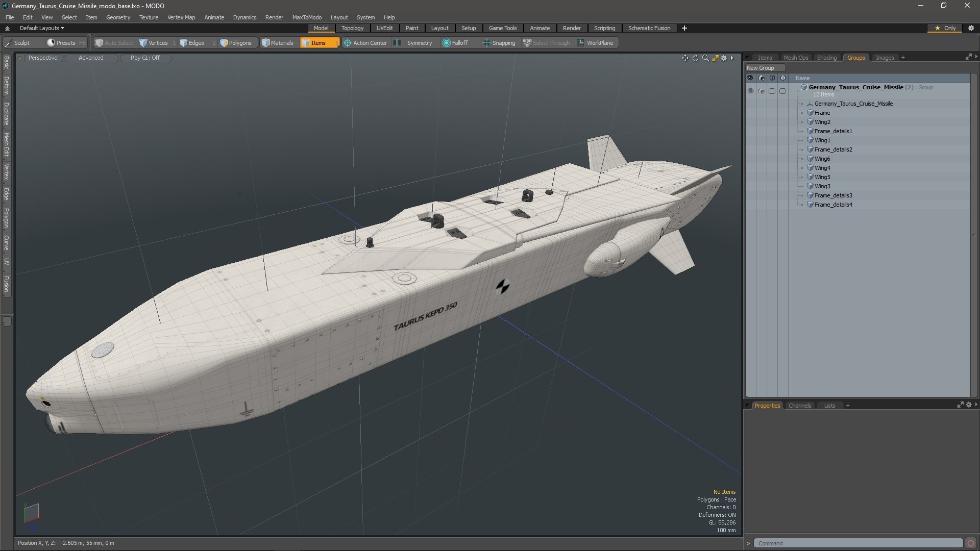Image resolution: width=980 pixels, height=551 pixels.
Task: Toggle the first checkbox in group row
Action: coord(772,91)
